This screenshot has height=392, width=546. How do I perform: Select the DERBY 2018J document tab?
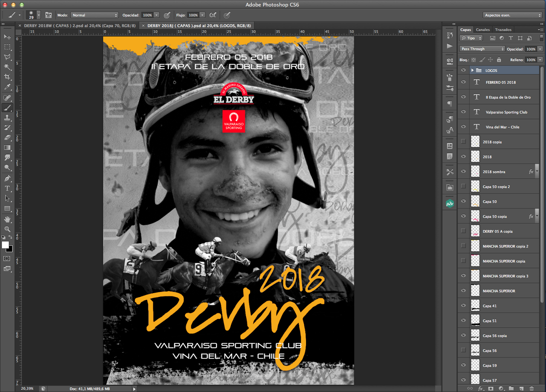[x=199, y=26]
